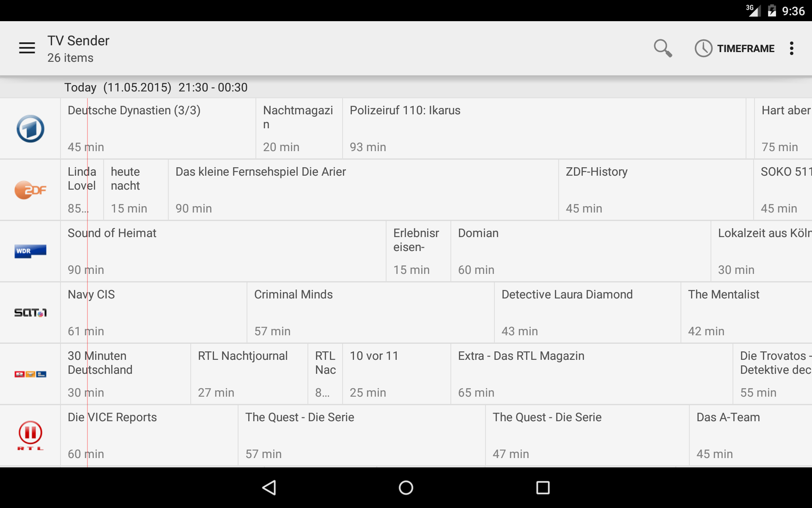Open Lokalzeit aus Köln program
This screenshot has height=508, width=812.
pos(762,251)
